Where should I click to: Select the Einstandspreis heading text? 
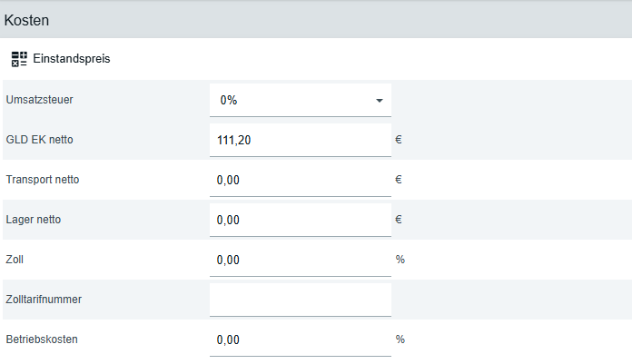72,59
